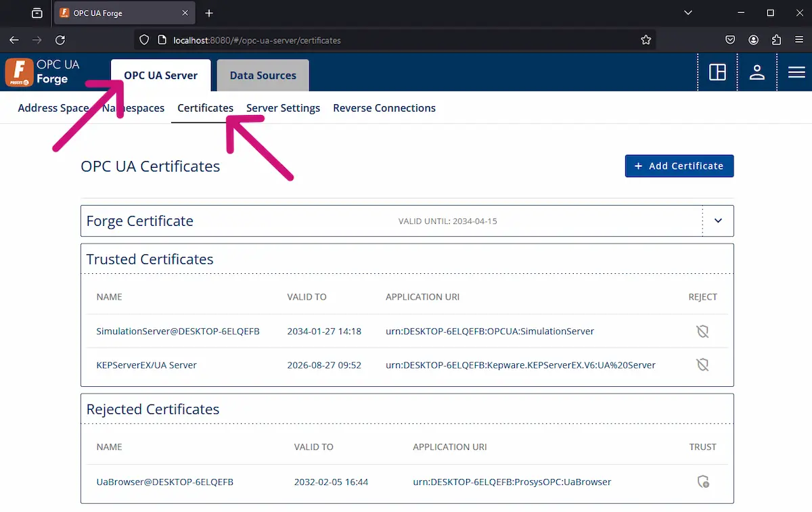
Task: Expand the Forge Certificate panel
Action: point(719,220)
